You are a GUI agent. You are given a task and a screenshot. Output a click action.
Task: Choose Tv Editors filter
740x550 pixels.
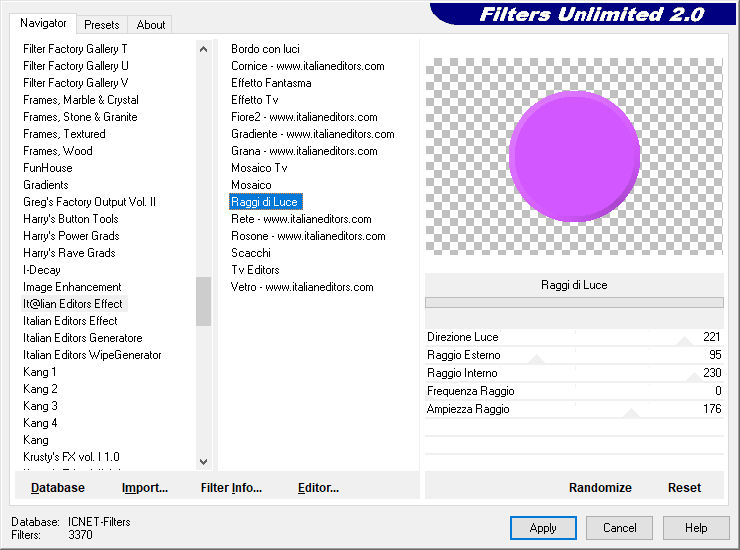point(255,270)
